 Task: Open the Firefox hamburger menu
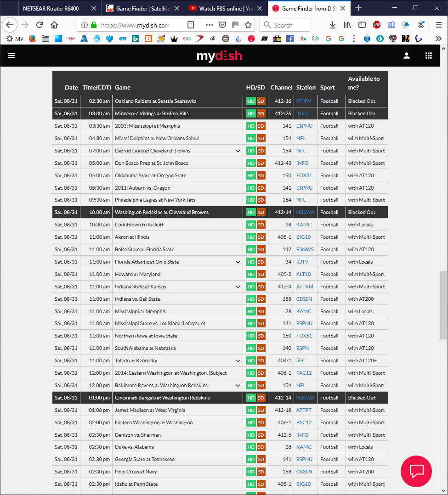[x=438, y=25]
